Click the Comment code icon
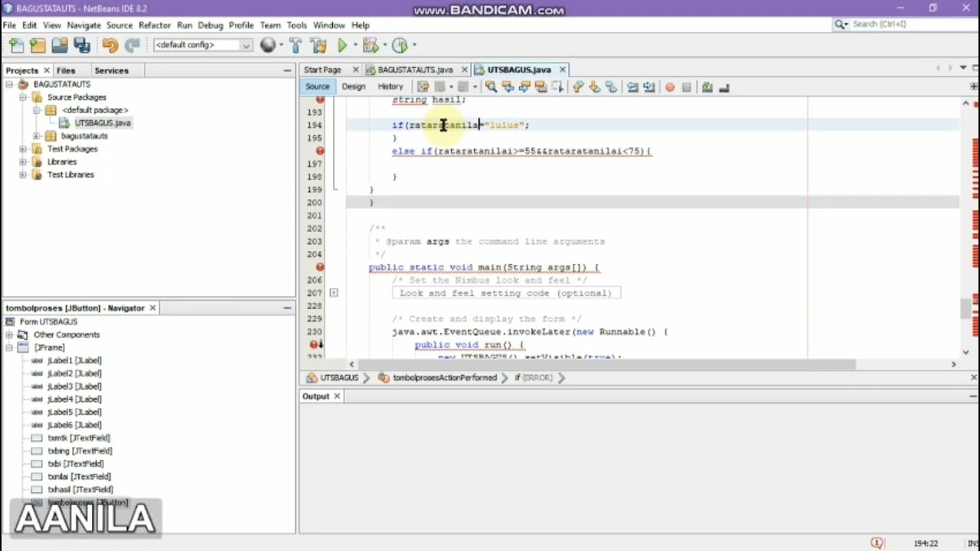 click(707, 87)
